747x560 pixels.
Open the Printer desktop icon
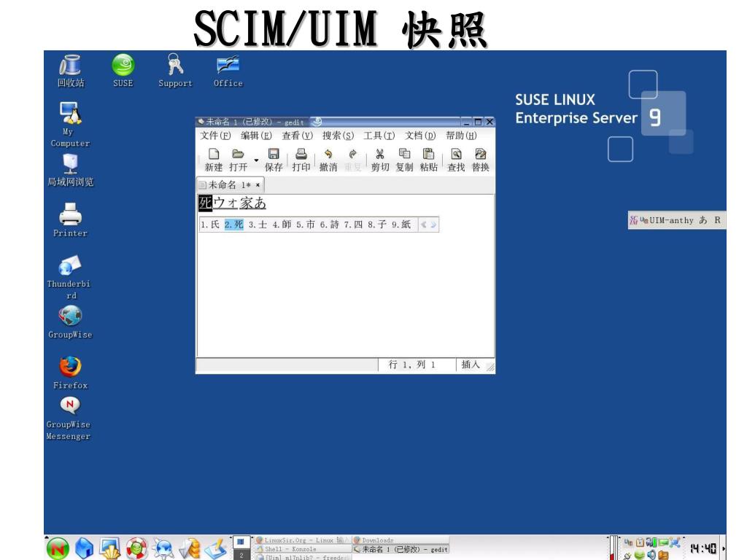71,219
